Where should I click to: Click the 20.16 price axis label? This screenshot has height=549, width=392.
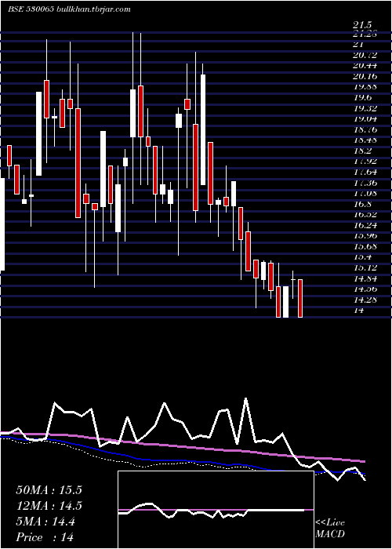[x=365, y=76]
